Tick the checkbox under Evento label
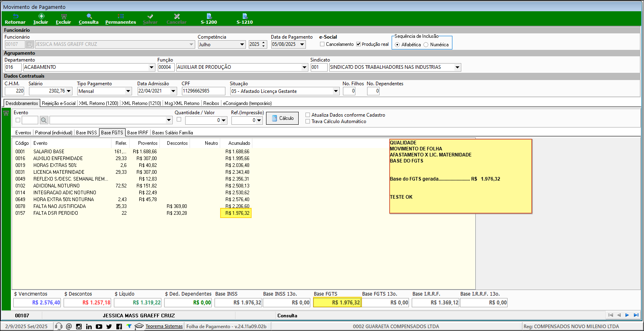The height and width of the screenshot is (331, 644). click(18, 120)
